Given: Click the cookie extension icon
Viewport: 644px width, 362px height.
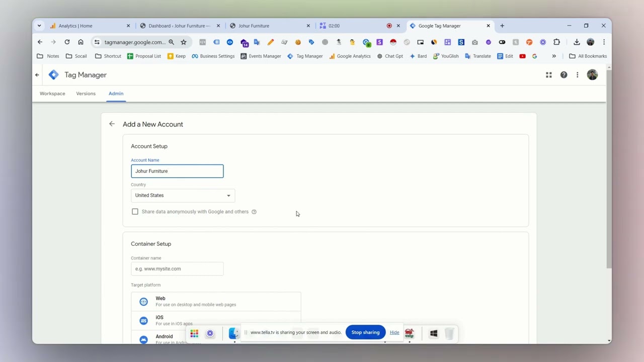Looking at the screenshot, I should point(298,42).
